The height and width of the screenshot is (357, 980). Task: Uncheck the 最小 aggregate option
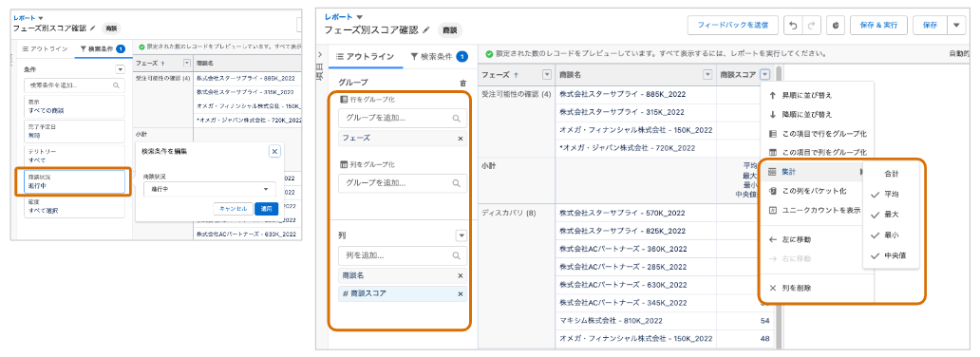[x=891, y=235]
